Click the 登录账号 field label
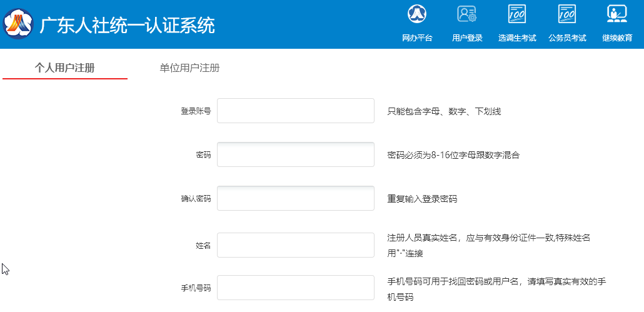 pos(195,111)
